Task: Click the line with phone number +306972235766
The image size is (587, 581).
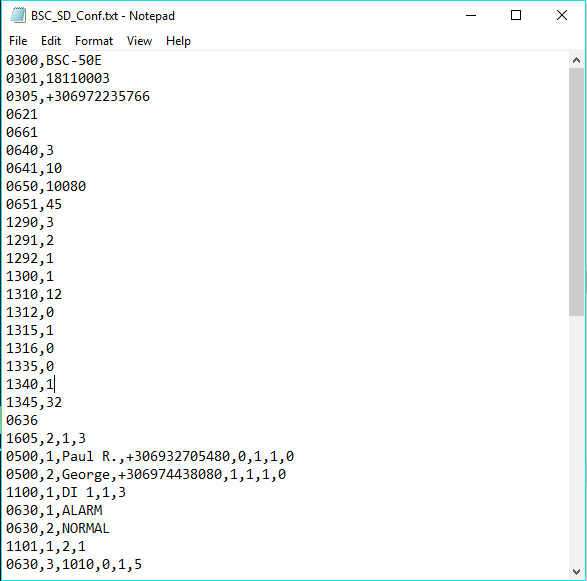Action: pos(78,97)
